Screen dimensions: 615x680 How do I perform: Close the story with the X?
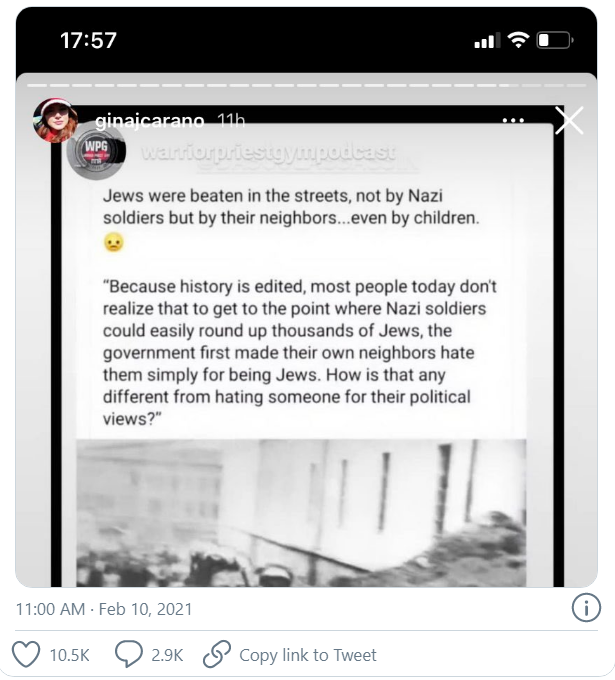click(569, 120)
